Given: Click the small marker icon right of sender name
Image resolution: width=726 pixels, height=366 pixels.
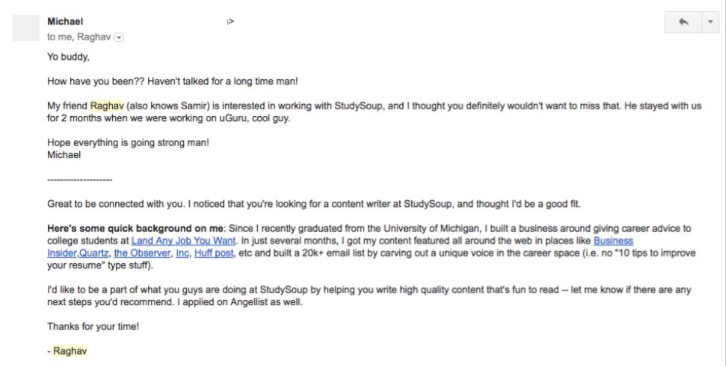Looking at the screenshot, I should pyautogui.click(x=230, y=21).
